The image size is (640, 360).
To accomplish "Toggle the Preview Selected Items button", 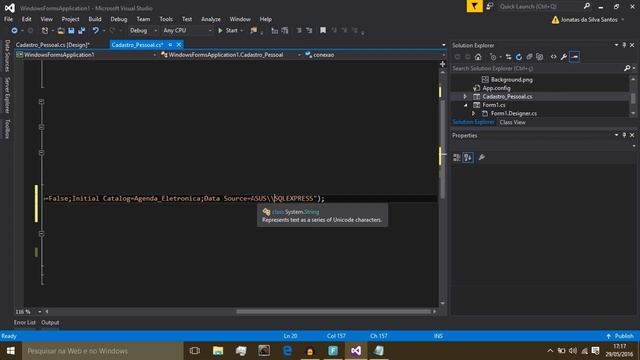I will (x=575, y=57).
